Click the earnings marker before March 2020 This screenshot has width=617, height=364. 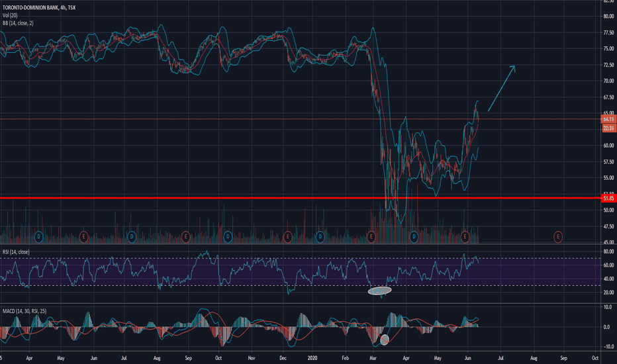tap(371, 237)
